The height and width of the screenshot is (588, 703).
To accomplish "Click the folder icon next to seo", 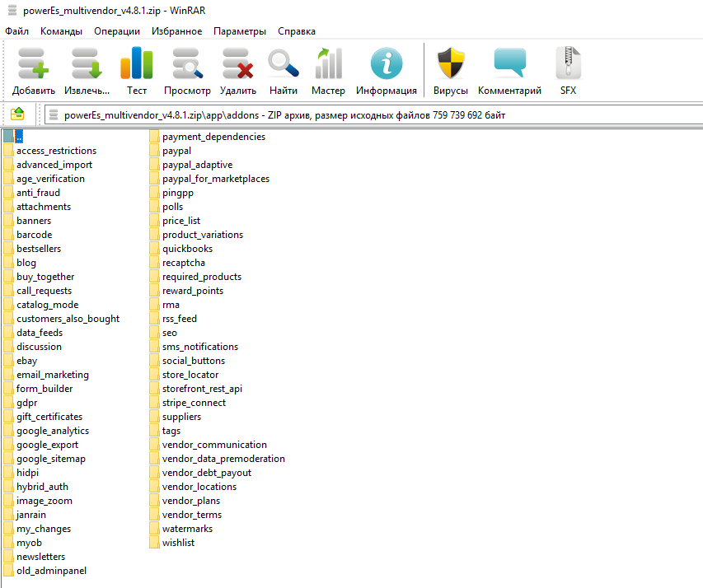I will pos(154,333).
